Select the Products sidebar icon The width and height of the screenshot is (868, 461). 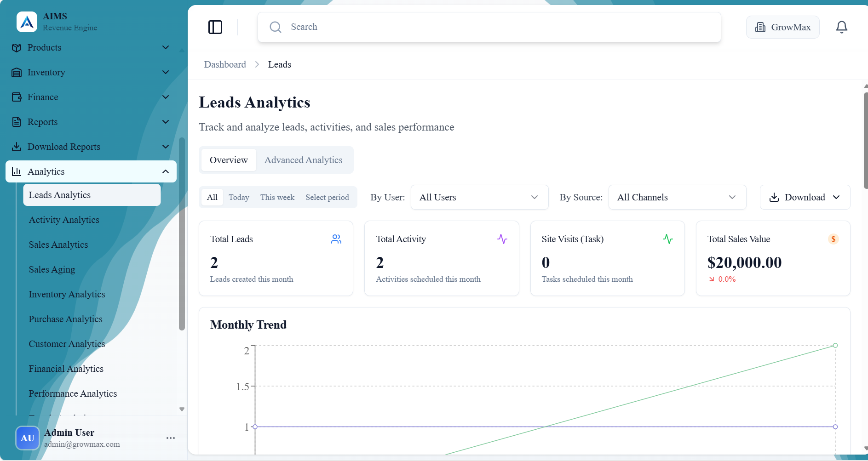point(17,47)
